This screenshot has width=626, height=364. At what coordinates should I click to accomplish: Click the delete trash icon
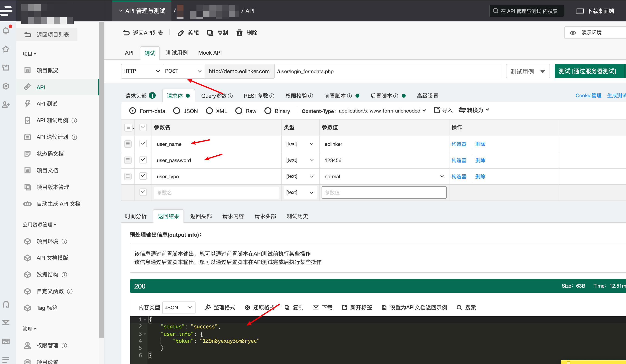click(x=239, y=33)
